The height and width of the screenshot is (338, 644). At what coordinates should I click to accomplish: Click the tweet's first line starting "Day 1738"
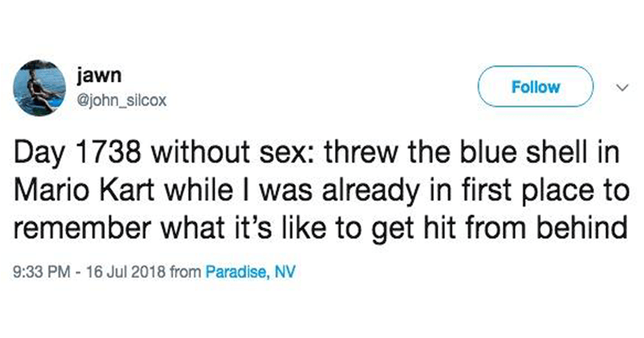coord(316,153)
